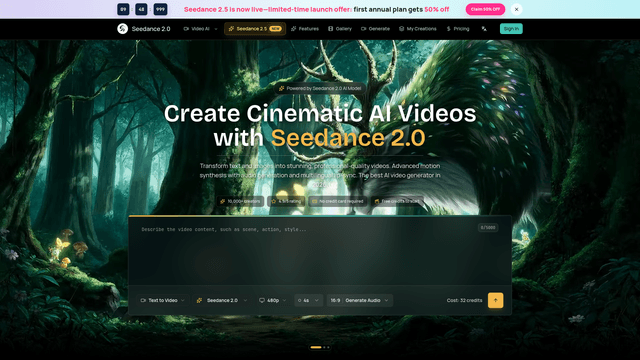Click the film icon beside Gallery
Screen dimensions: 640x360
pyautogui.click(x=331, y=29)
